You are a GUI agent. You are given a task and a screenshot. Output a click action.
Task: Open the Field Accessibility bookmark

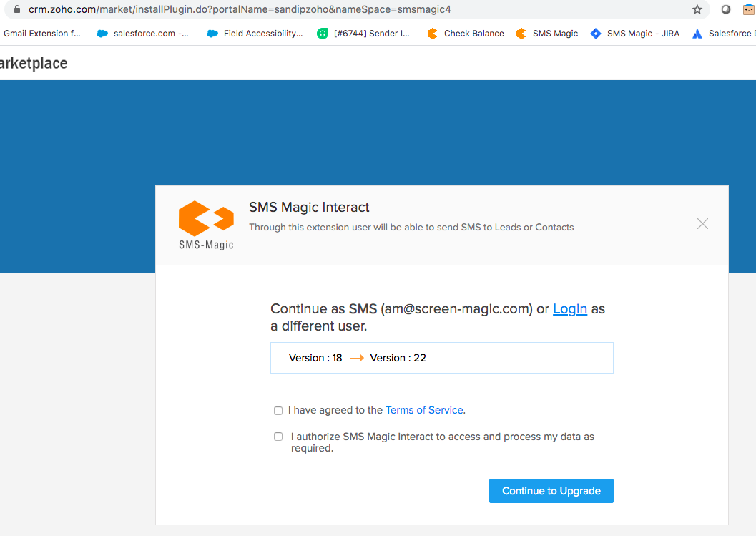pos(255,34)
